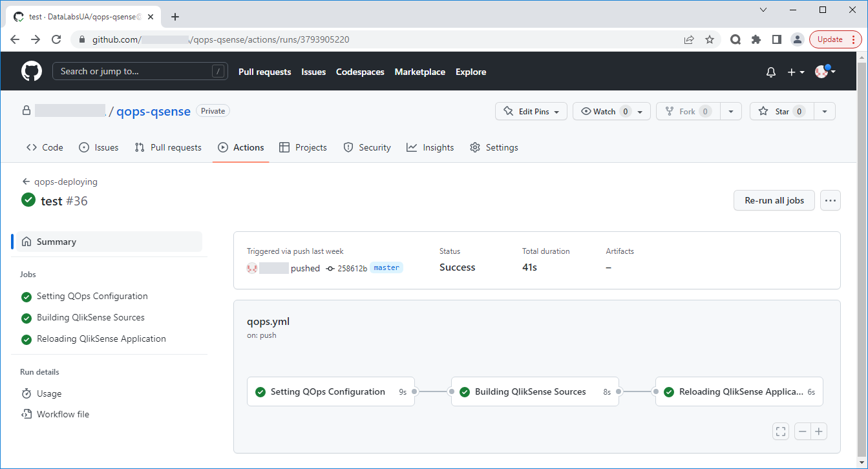
Task: Switch to the Insights tab
Action: 430,147
